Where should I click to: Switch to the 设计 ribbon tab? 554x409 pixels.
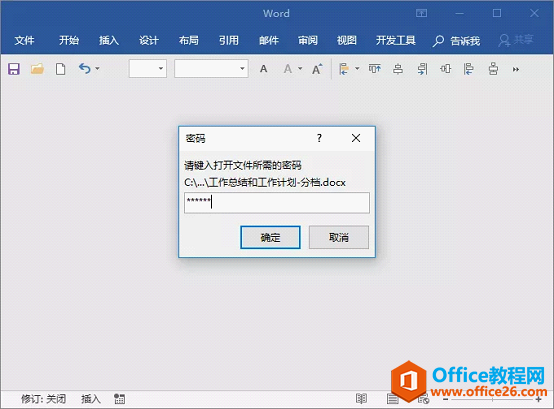coord(149,40)
